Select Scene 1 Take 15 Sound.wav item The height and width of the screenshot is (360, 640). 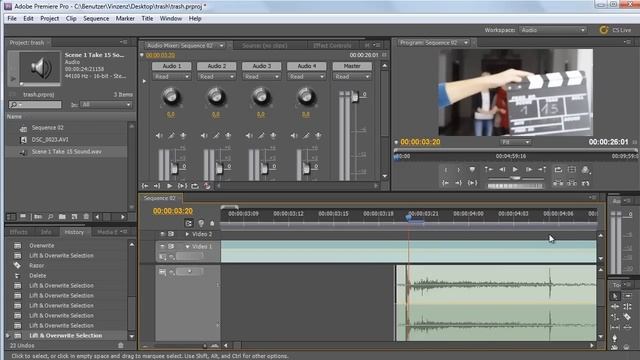tap(67, 151)
